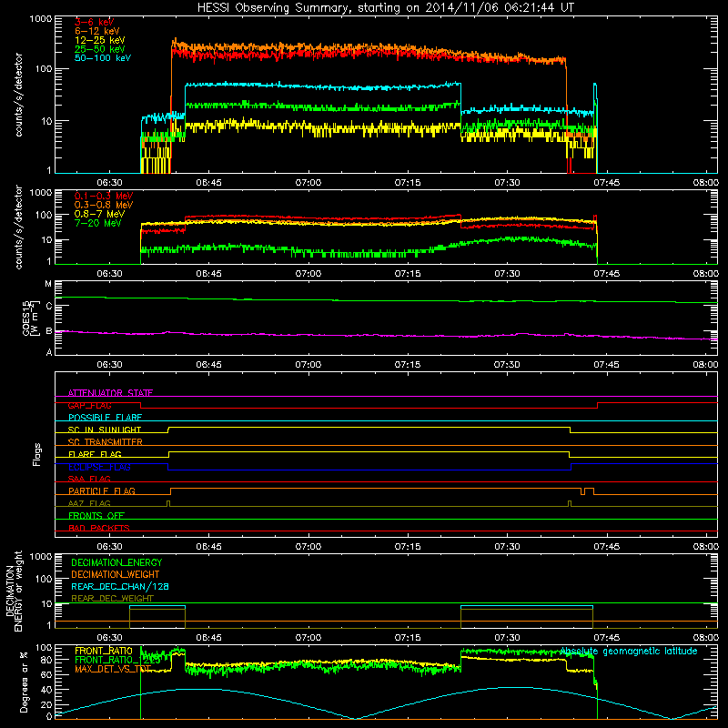Image resolution: width=728 pixels, height=728 pixels.
Task: Select the cyan 50-100 keV legend label
Action: 103,58
